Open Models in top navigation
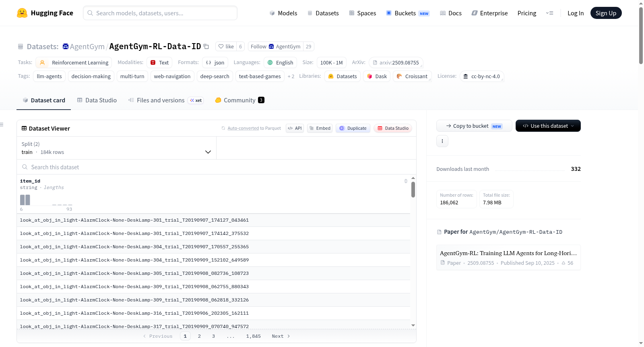The image size is (644, 347). click(x=283, y=13)
